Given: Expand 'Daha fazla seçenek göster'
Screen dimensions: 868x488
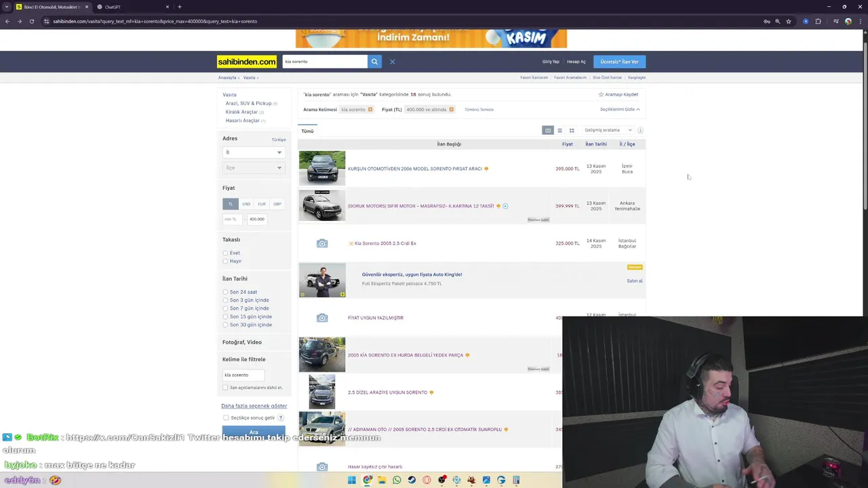Looking at the screenshot, I should coord(254,406).
